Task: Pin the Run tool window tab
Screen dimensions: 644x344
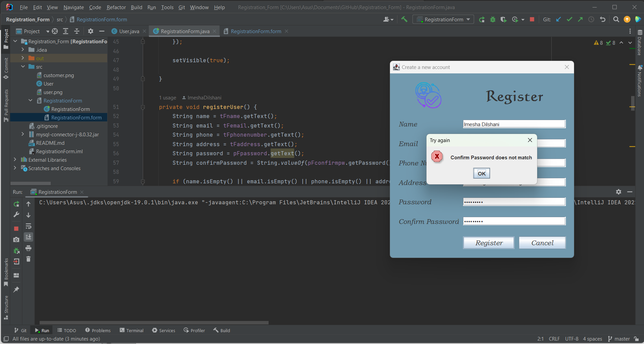Action: [16, 289]
